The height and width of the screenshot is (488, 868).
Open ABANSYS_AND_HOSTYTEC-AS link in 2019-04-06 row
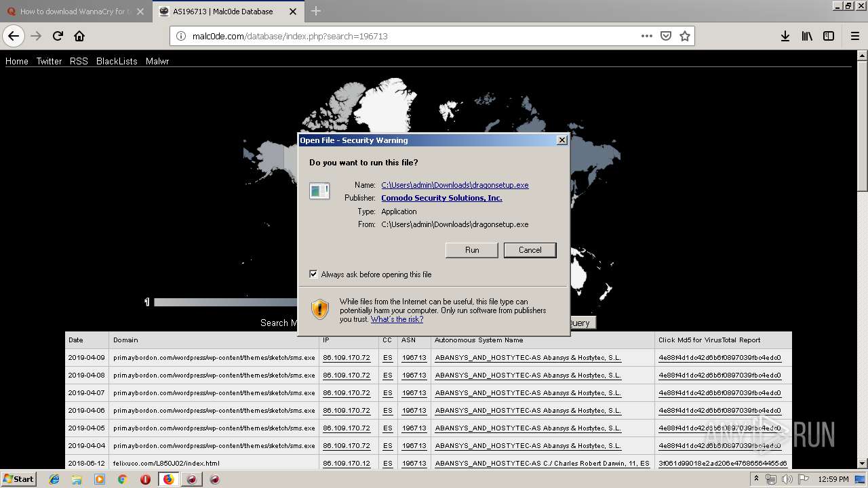pyautogui.click(x=528, y=411)
